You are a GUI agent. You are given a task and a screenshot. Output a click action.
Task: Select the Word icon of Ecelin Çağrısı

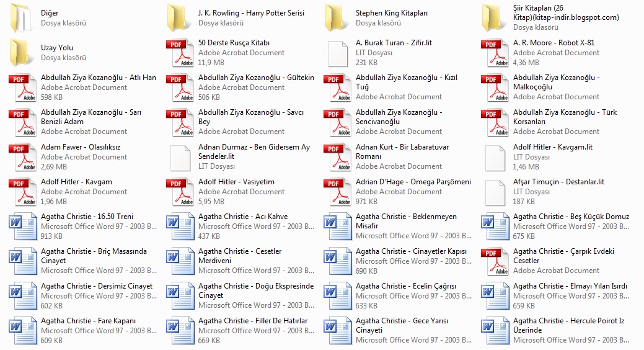click(x=337, y=296)
